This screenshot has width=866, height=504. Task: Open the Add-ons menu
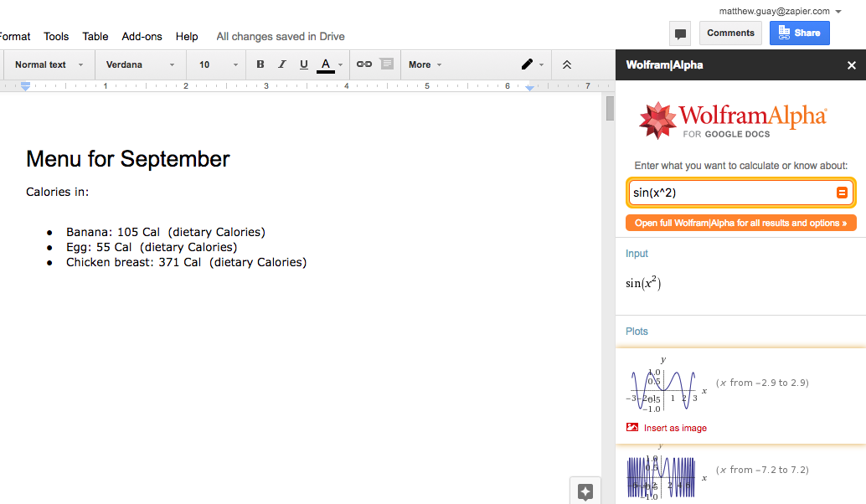142,36
